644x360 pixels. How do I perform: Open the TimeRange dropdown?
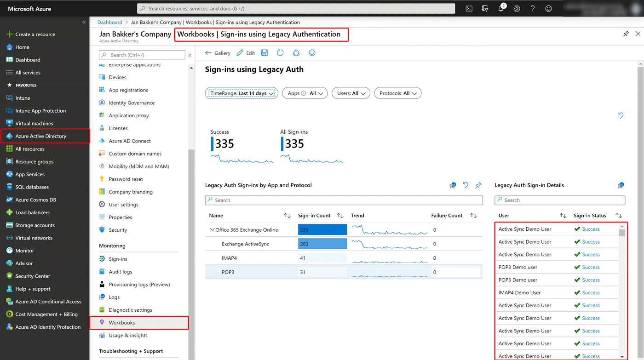pyautogui.click(x=241, y=93)
